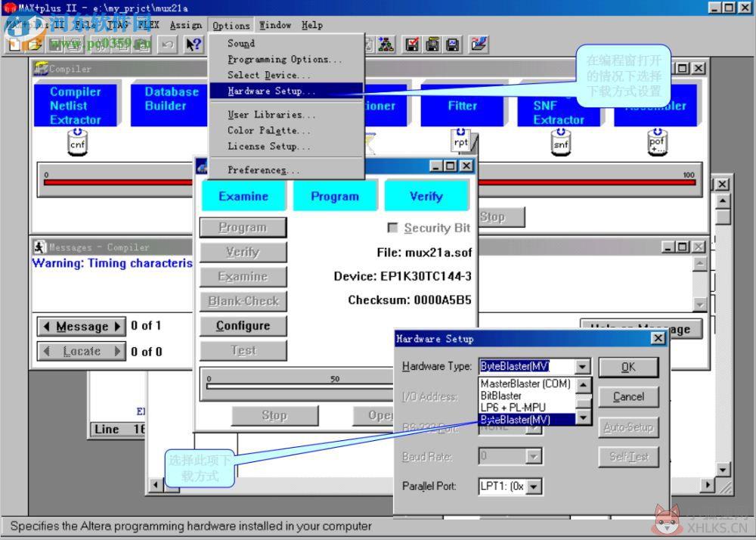Click the Programmer progress bar
Viewport: 756px width, 540px height.
point(300,385)
